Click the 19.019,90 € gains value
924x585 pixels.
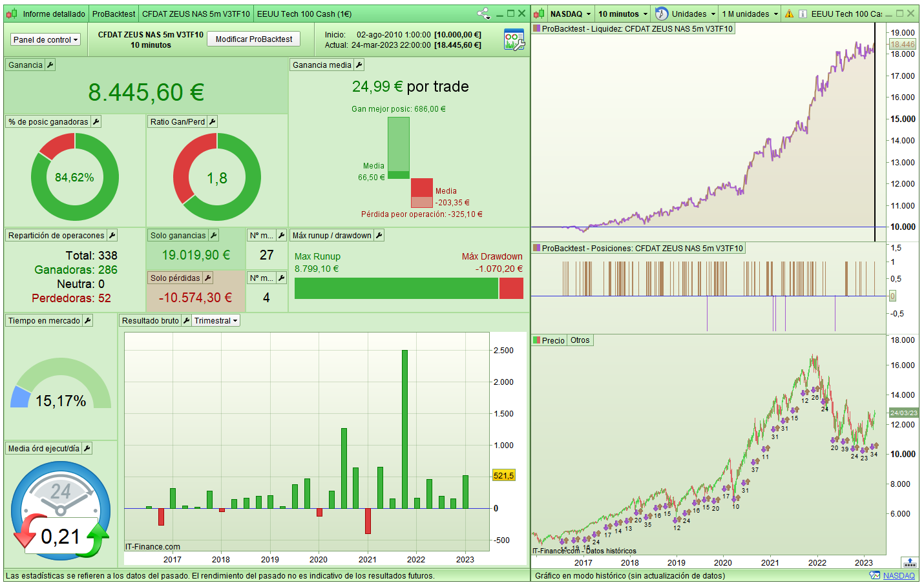(196, 255)
